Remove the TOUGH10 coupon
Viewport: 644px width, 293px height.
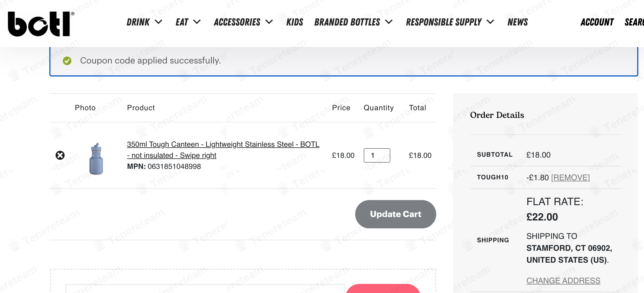[x=570, y=178]
